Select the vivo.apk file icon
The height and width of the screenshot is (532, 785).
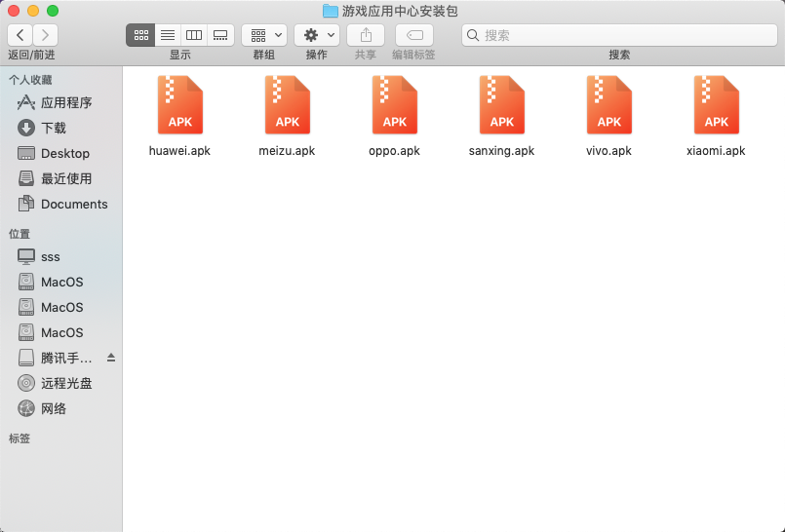(x=608, y=104)
